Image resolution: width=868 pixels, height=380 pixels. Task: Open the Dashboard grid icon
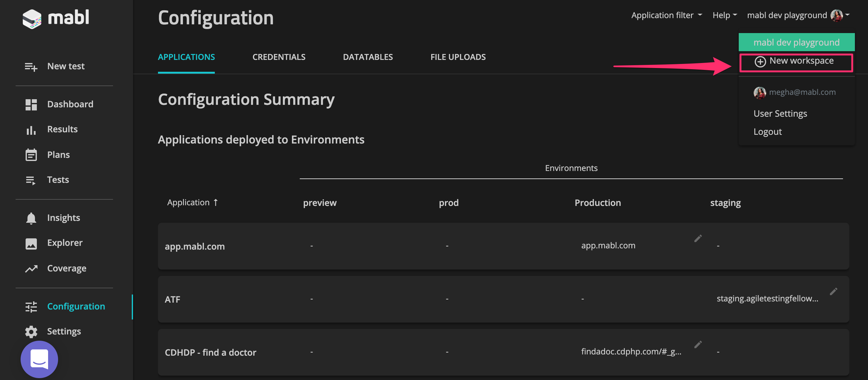coord(31,105)
